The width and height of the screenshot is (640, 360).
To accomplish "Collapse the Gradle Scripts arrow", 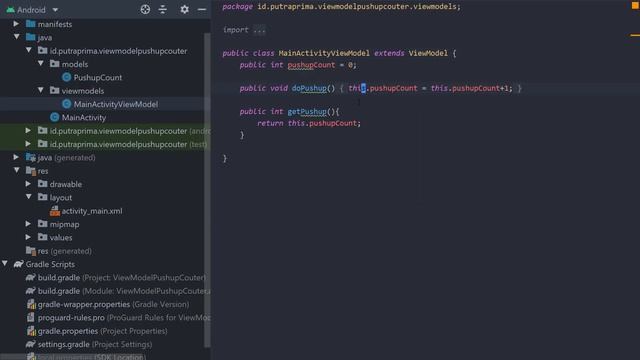I will [4, 264].
